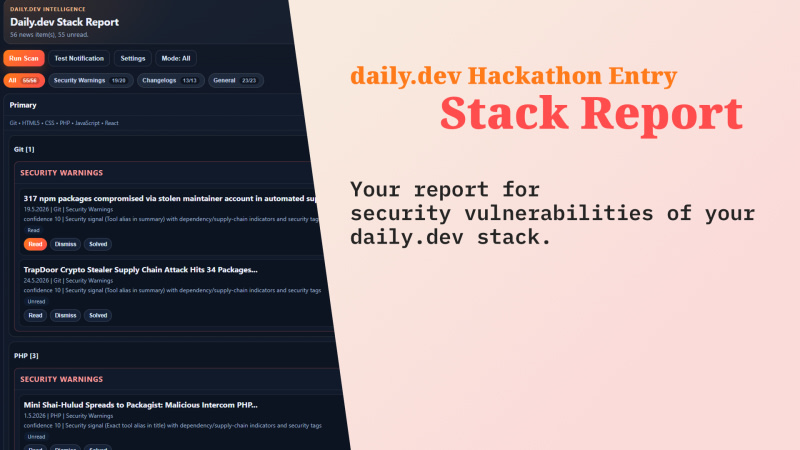Click the Read status label on 317 npm item
The width and height of the screenshot is (800, 450).
tap(34, 230)
